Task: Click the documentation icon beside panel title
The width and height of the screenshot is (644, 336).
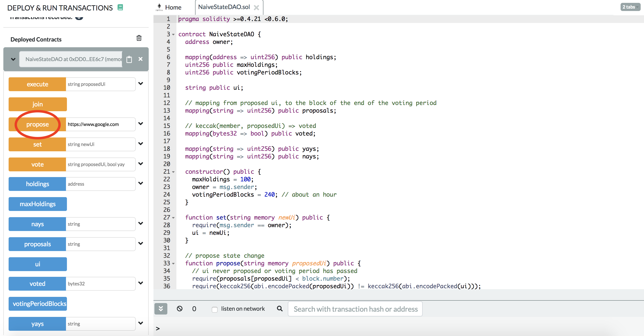Action: click(120, 7)
